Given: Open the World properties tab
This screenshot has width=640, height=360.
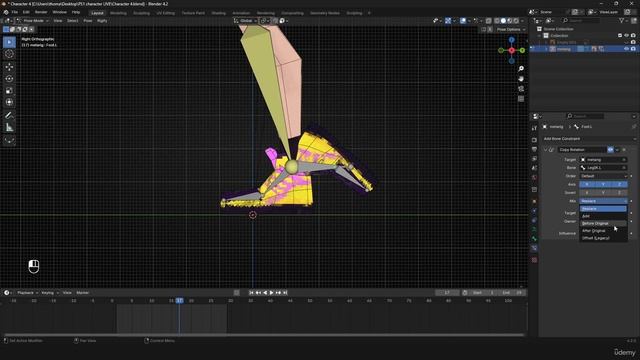Looking at the screenshot, I should (x=534, y=178).
